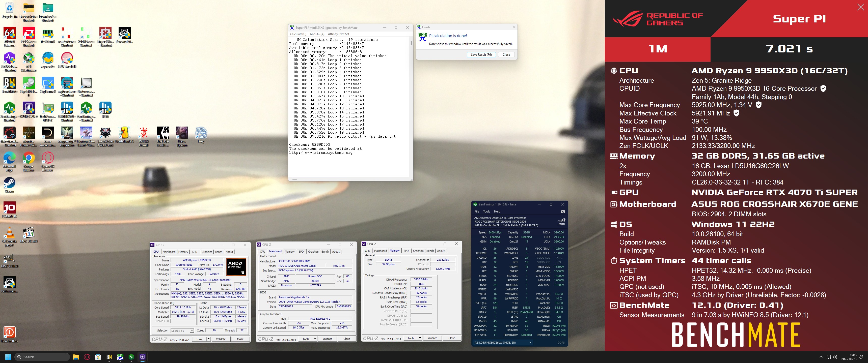The image size is (868, 363).
Task: Click Close in the CPU-Z Mainboard window
Action: (x=347, y=339)
